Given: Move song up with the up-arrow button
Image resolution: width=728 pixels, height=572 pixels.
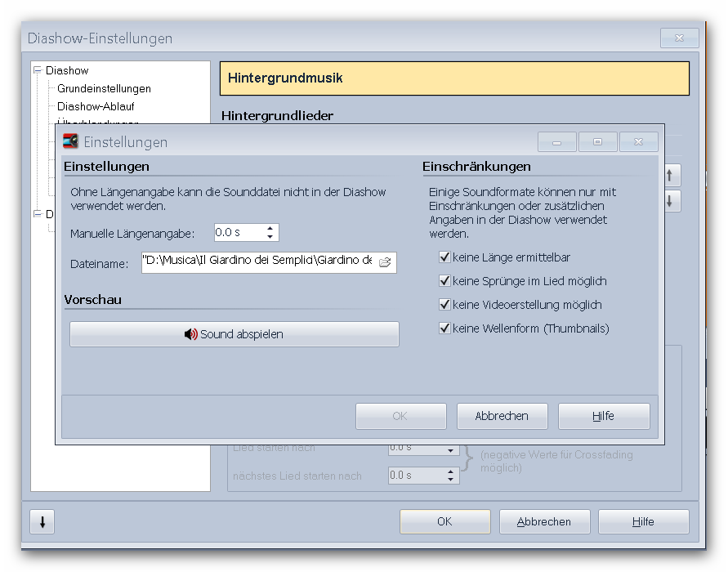Looking at the screenshot, I should tap(671, 175).
